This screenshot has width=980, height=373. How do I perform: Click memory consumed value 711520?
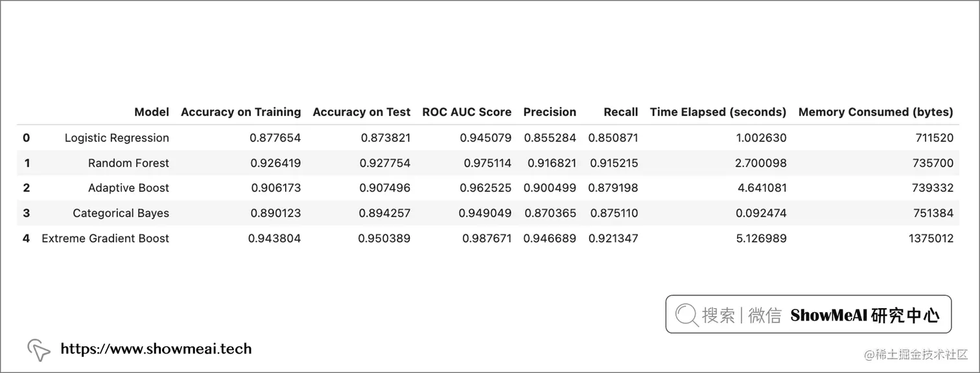pos(935,138)
